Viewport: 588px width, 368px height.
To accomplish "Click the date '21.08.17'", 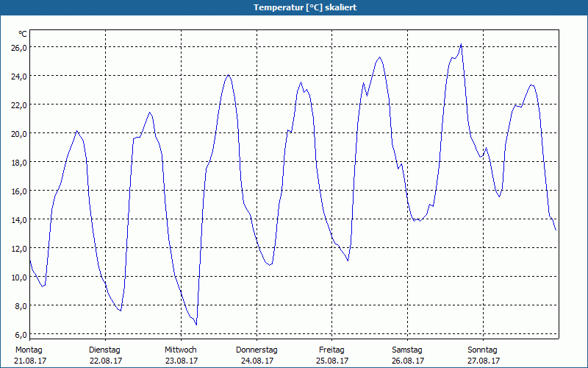I will coord(30,361).
